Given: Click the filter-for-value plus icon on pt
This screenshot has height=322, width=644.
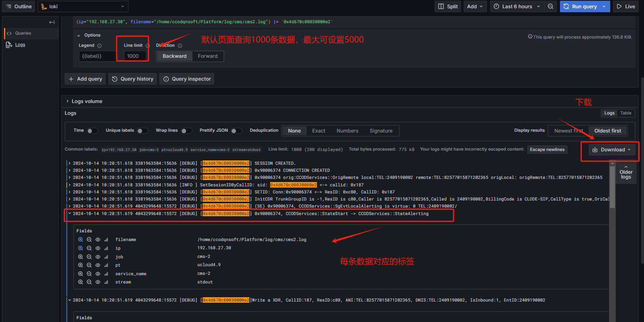Looking at the screenshot, I should pos(80,265).
